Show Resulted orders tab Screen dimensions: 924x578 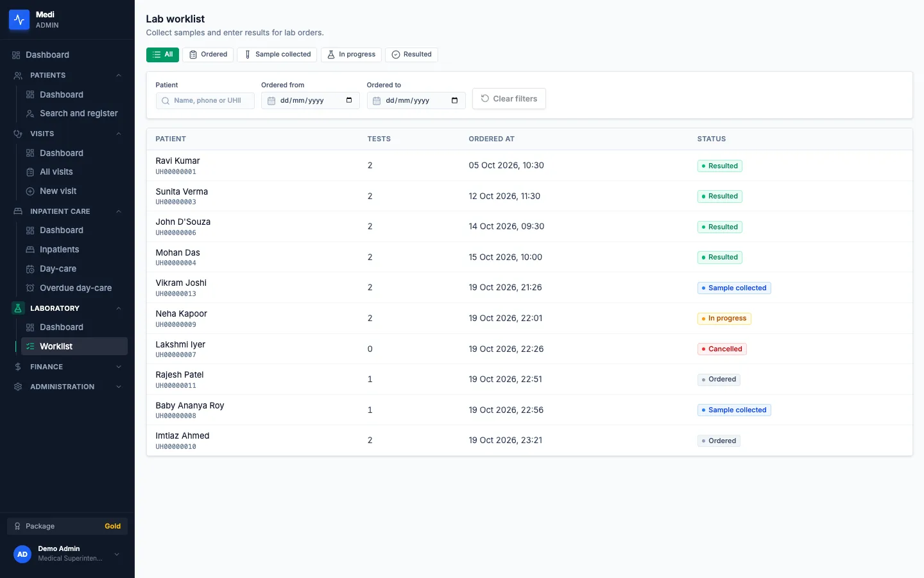click(411, 55)
